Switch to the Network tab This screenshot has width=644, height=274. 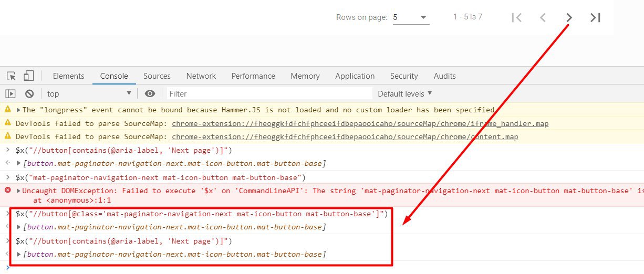[201, 76]
